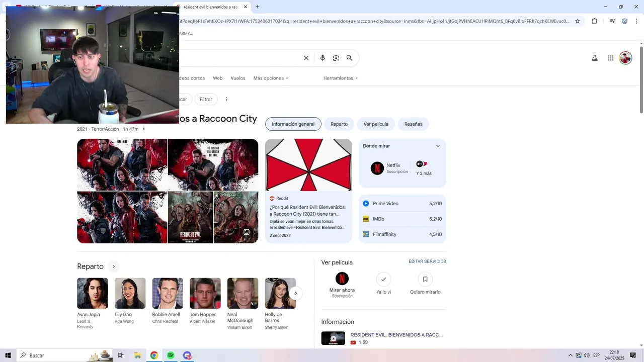Open Task View in the taskbar

(121, 355)
